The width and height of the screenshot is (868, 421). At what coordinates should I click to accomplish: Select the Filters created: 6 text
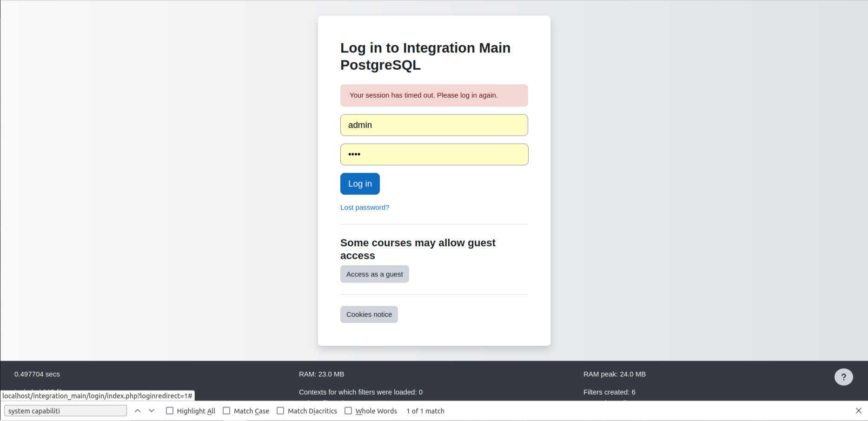tap(610, 392)
